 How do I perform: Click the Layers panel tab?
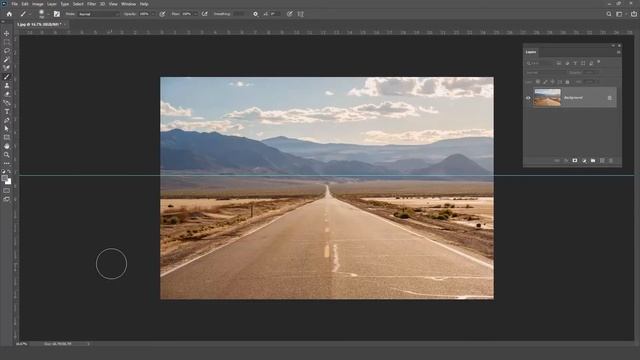point(531,52)
